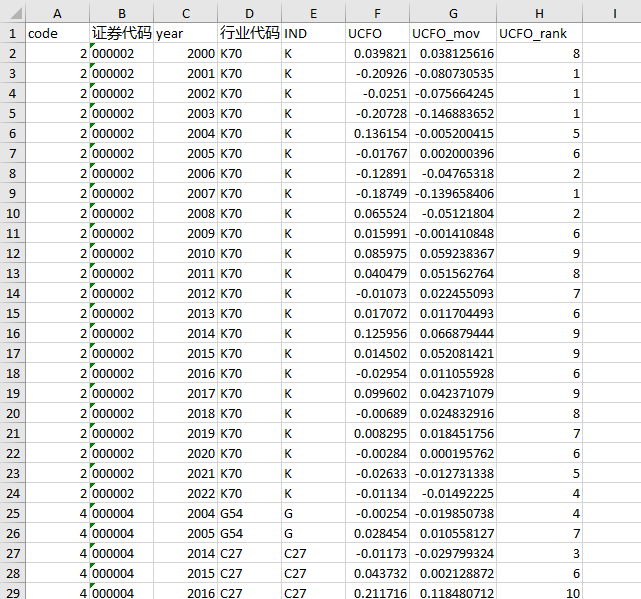The height and width of the screenshot is (599, 641).
Task: Select year cell 2010
Action: click(x=186, y=254)
